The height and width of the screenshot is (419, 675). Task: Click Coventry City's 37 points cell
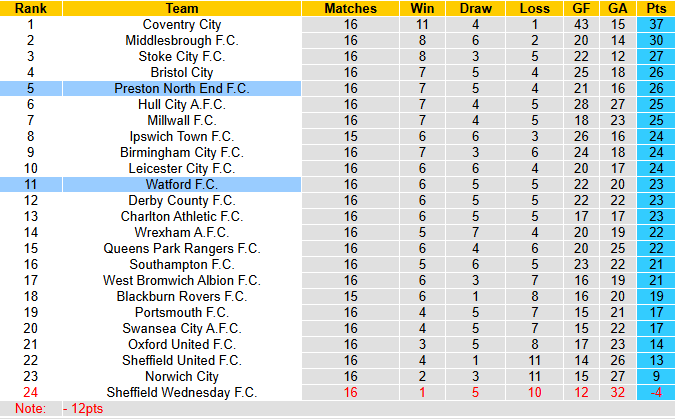tap(656, 24)
